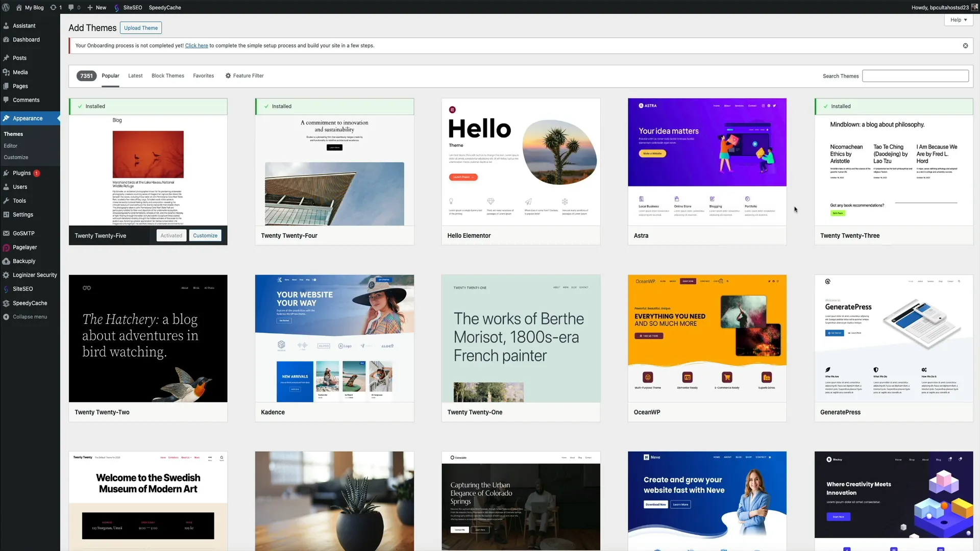Open the GeneratePress theme thumbnail

pos(894,338)
